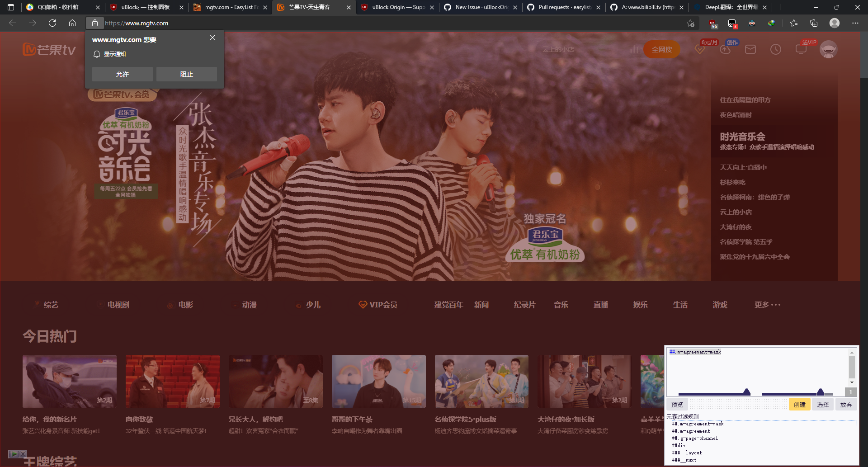Open the mail message icon
868x467 pixels.
click(750, 50)
